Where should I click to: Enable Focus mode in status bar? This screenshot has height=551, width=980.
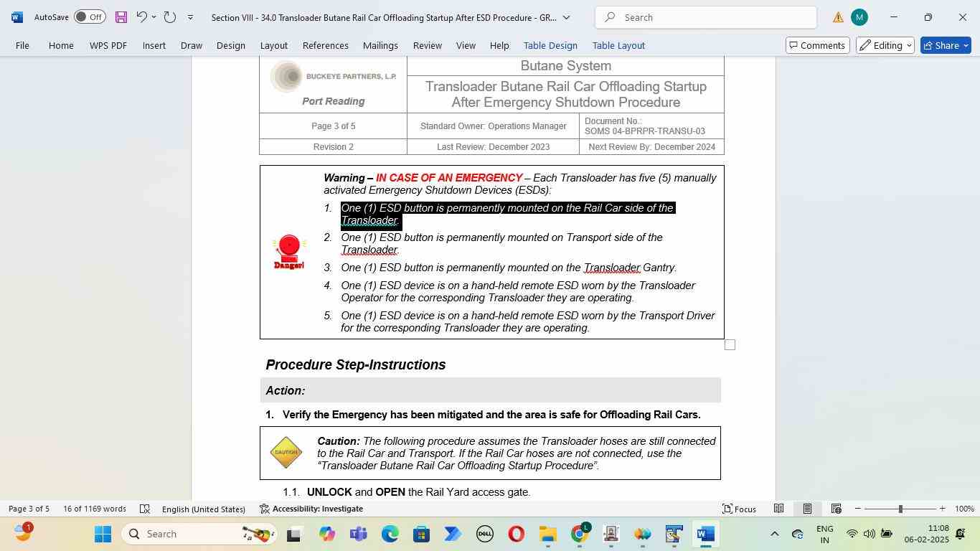pos(739,509)
